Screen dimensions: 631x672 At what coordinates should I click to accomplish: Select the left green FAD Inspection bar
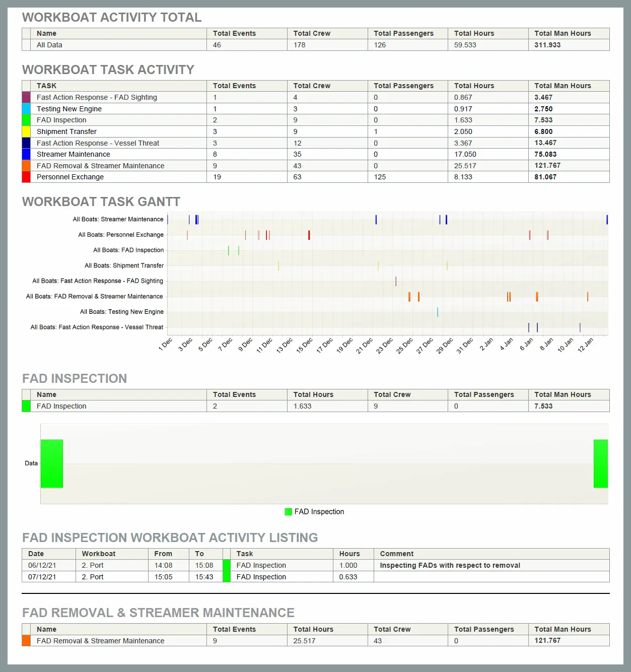click(x=52, y=463)
